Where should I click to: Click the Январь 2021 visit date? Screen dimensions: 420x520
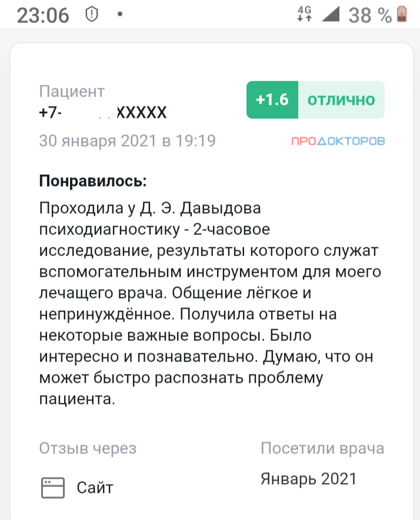308,479
